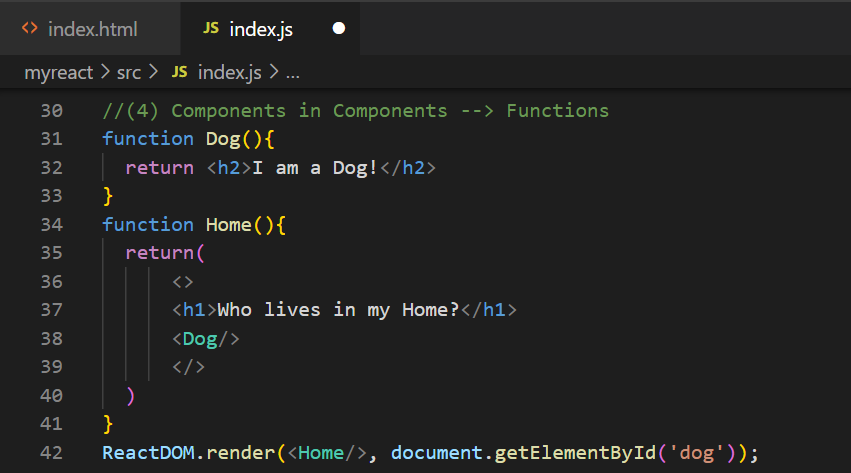Viewport: 851px width, 473px height.
Task: Click the JS icon in the breadcrumb path
Action: tap(180, 72)
